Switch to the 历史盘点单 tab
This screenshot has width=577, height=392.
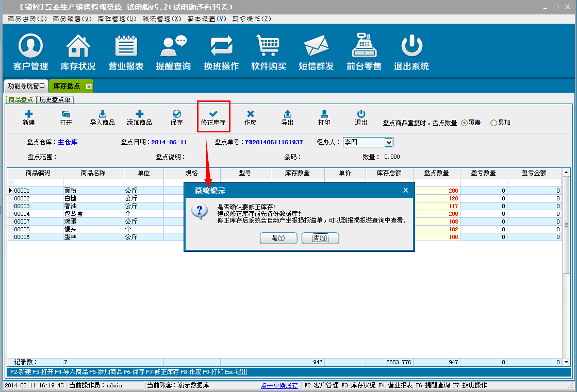pyautogui.click(x=55, y=99)
